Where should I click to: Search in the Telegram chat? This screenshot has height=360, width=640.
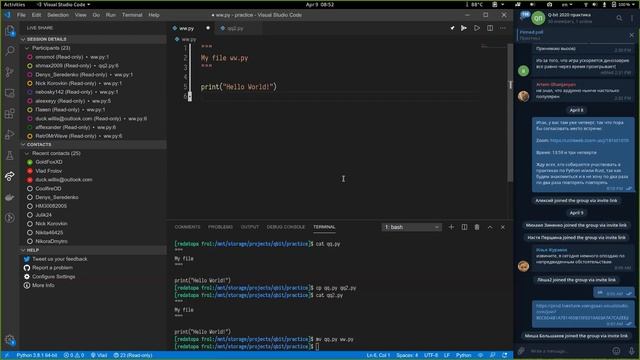point(619,18)
